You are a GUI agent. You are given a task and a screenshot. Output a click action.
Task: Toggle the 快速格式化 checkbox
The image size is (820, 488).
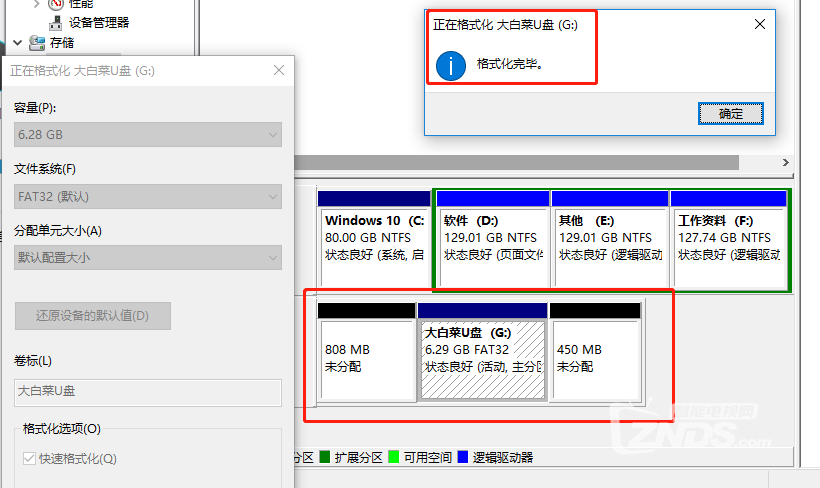pos(29,459)
